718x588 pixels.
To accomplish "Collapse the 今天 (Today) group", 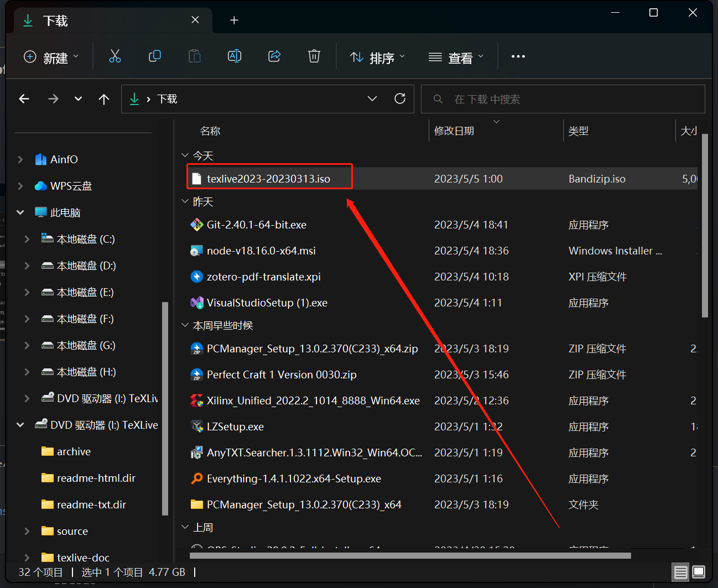I will 185,155.
